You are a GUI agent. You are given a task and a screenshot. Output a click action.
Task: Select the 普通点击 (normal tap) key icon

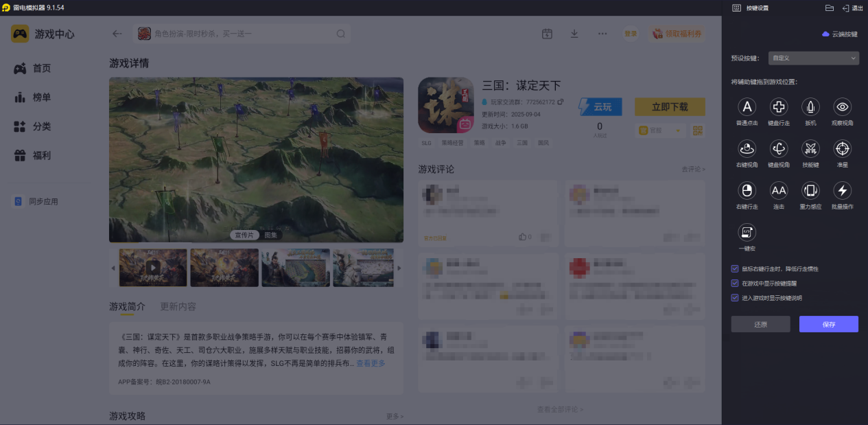(747, 106)
